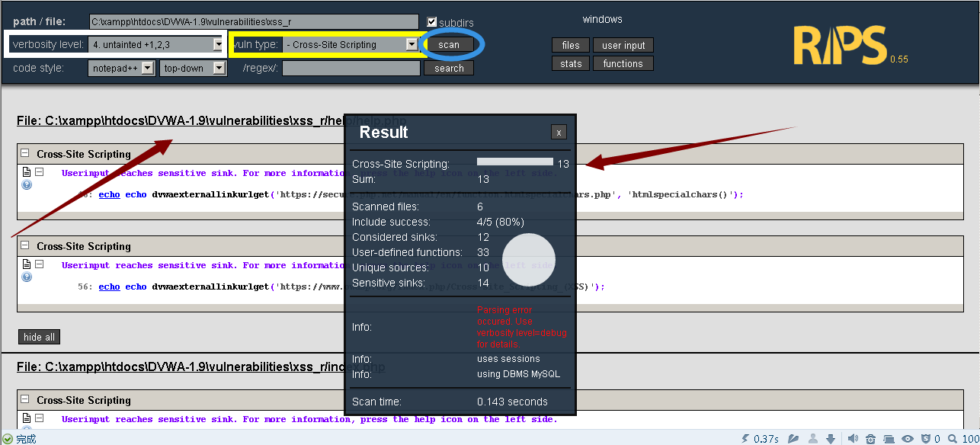Click the 'Scanned files:' label in Result
980x445 pixels.
click(386, 206)
